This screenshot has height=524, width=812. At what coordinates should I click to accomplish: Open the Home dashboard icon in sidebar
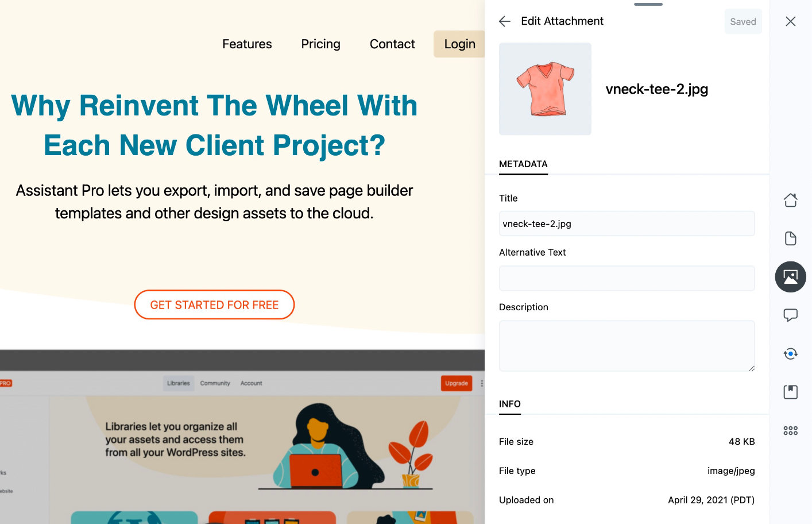point(790,200)
